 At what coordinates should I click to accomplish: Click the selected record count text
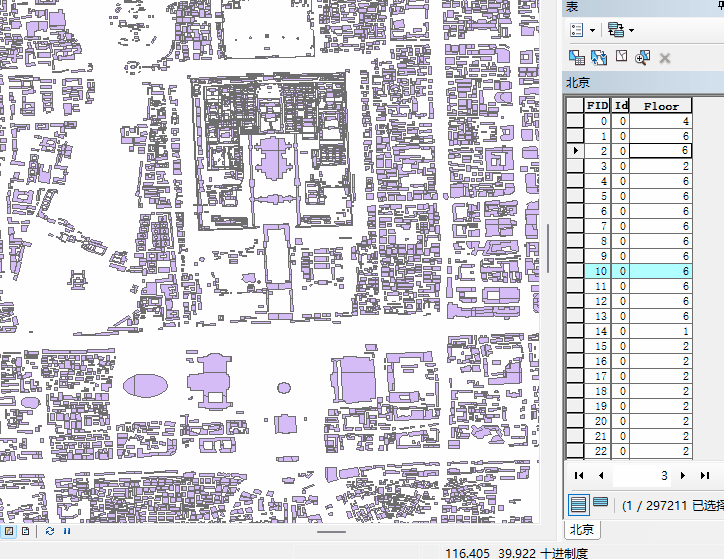(672, 505)
